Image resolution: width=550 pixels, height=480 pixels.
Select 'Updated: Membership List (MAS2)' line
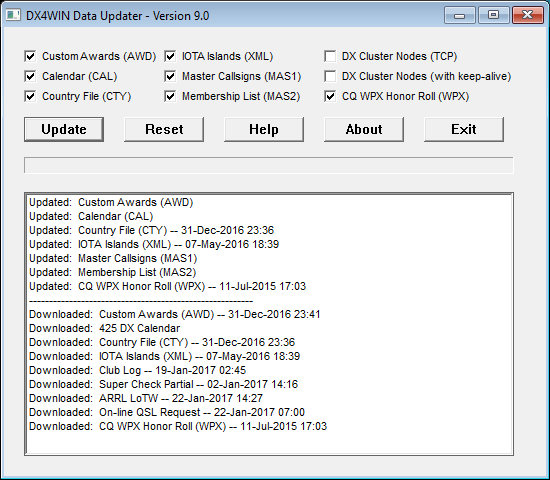tap(112, 273)
